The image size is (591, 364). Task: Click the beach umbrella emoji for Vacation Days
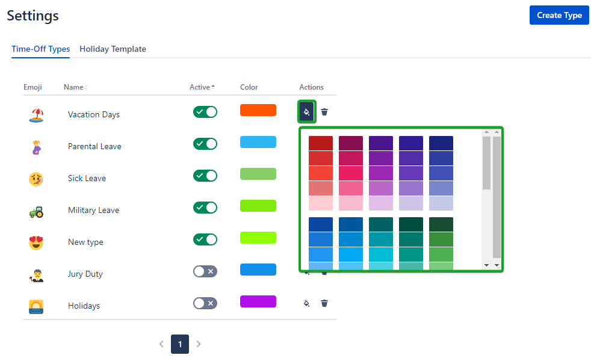point(36,115)
